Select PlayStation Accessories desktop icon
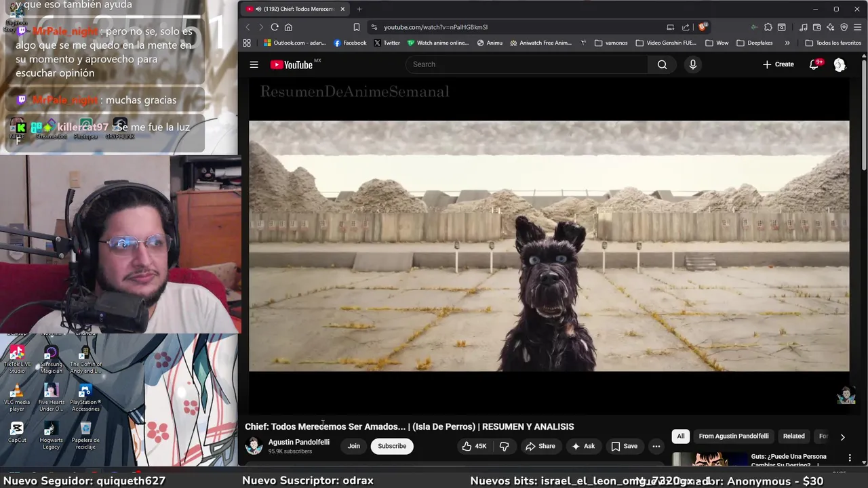 click(x=85, y=397)
